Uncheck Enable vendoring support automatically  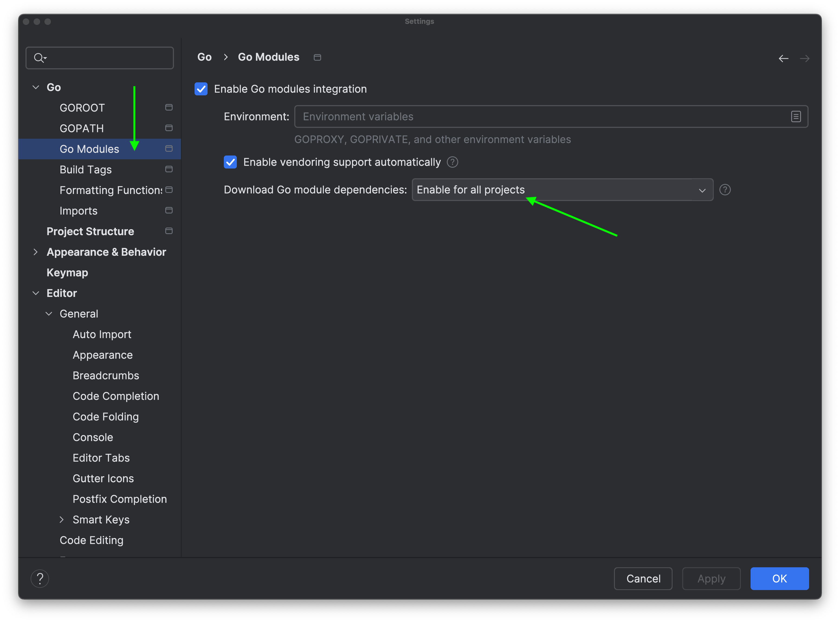click(x=230, y=162)
